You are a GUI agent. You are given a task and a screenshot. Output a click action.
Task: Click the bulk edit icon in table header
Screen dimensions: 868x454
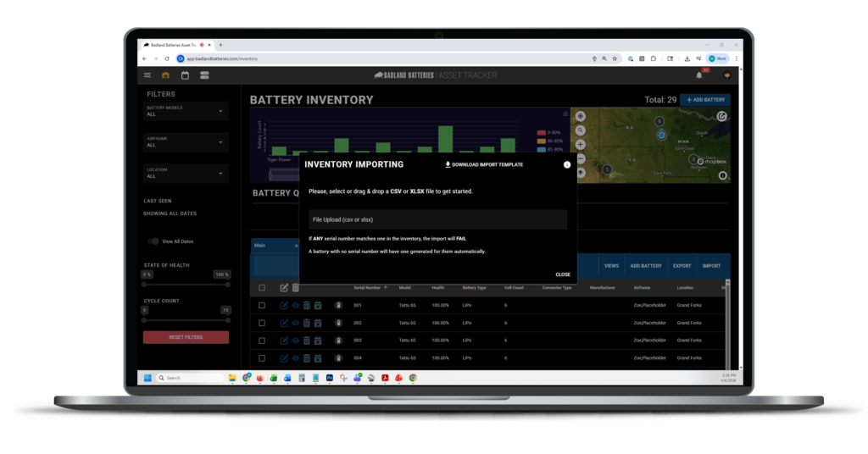tap(284, 287)
